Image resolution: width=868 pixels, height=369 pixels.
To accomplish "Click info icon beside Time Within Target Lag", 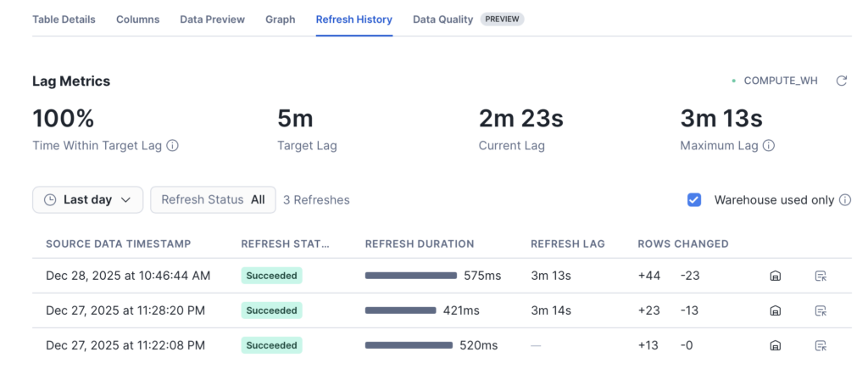I will [x=173, y=146].
